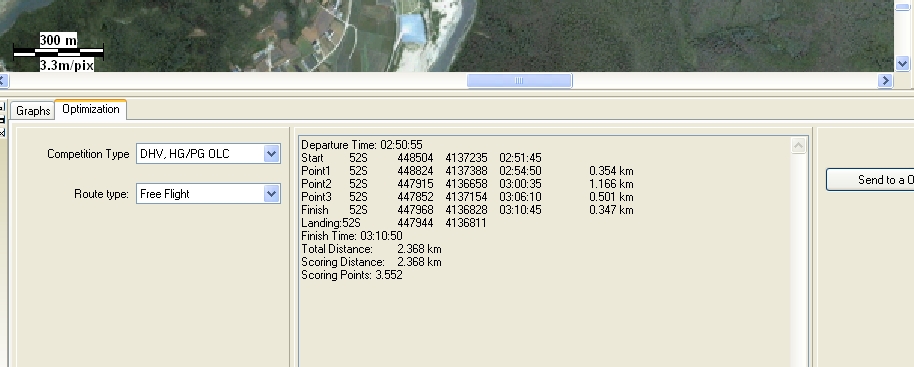Image resolution: width=914 pixels, height=367 pixels.
Task: Click the map horizontal scrollbar thumb
Action: pyautogui.click(x=519, y=80)
